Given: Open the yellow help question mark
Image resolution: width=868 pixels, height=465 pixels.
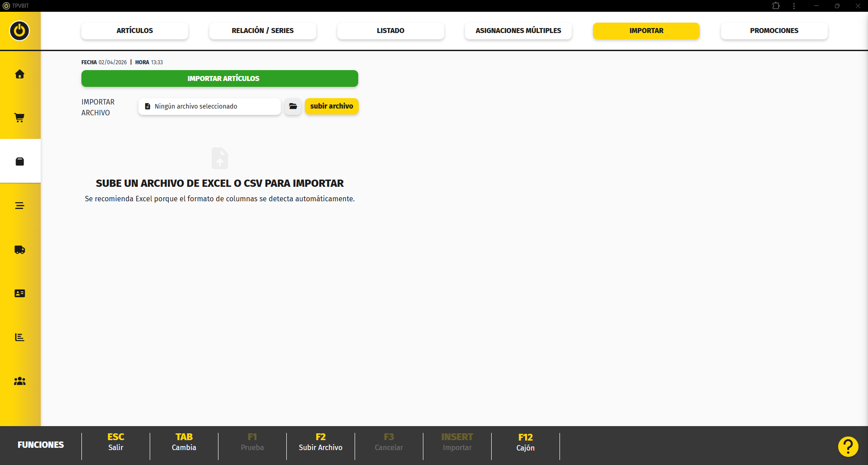Looking at the screenshot, I should (x=848, y=446).
